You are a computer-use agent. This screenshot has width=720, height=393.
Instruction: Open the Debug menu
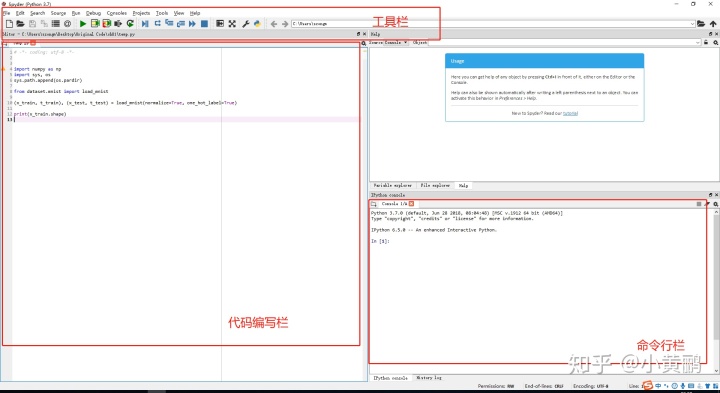pos(93,13)
